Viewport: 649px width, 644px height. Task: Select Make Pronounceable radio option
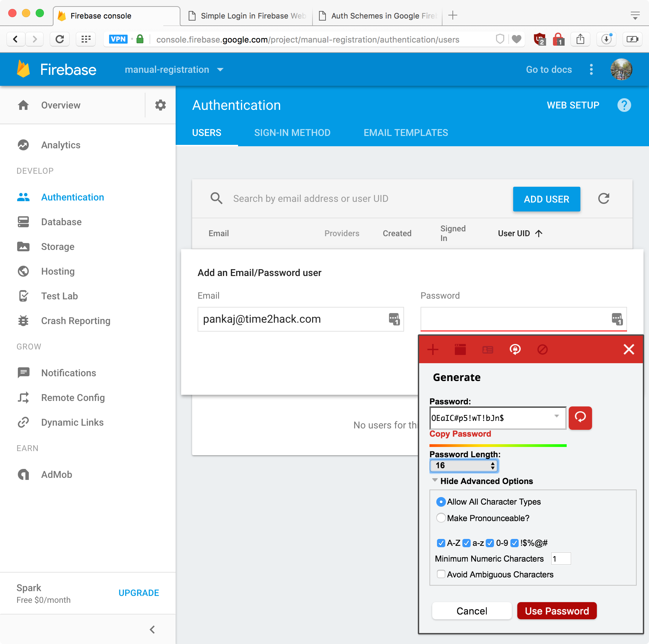(441, 518)
